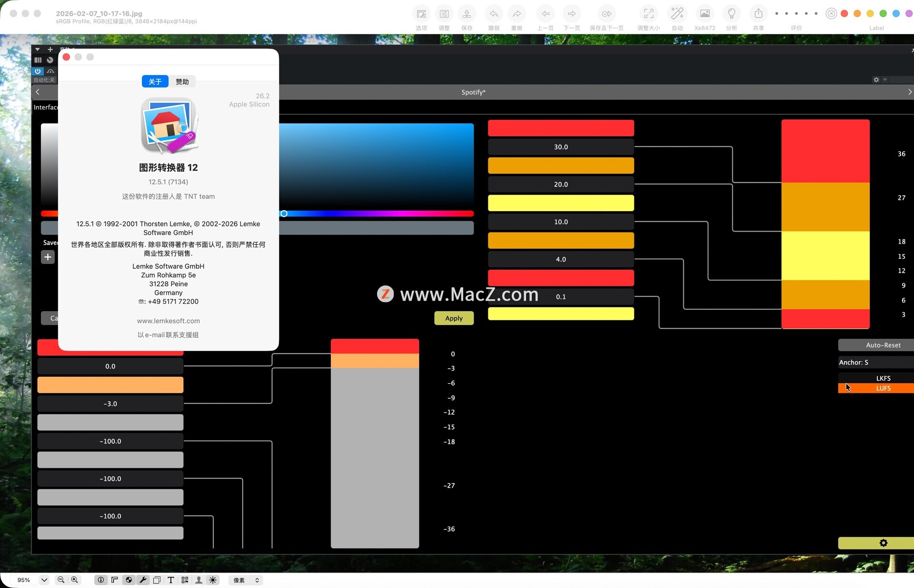Viewport: 914px width, 588px height.
Task: Click the 调整大小 resize icon
Action: [x=648, y=14]
